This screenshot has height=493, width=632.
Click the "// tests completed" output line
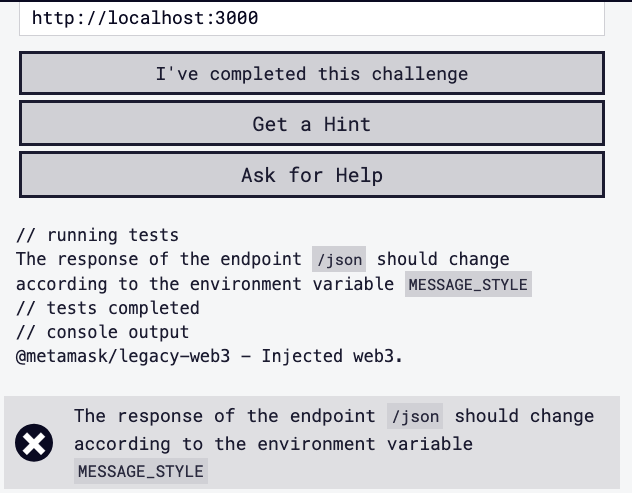pyautogui.click(x=108, y=308)
